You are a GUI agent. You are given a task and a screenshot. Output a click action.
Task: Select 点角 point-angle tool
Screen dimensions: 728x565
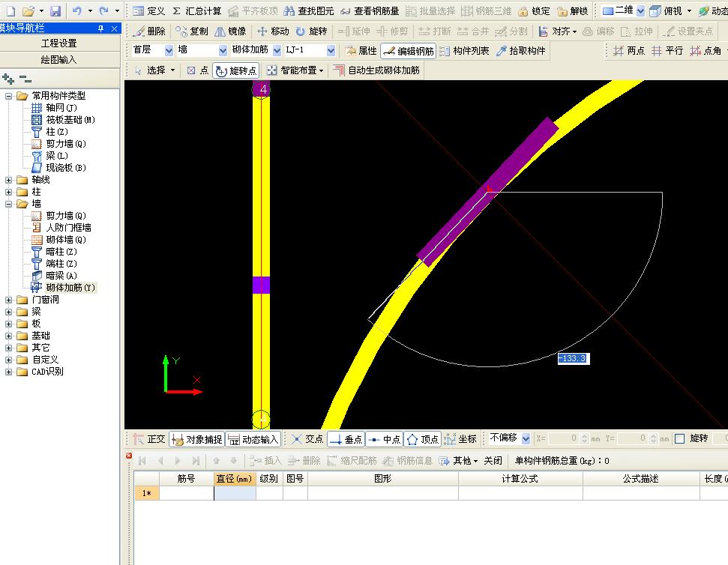point(706,50)
